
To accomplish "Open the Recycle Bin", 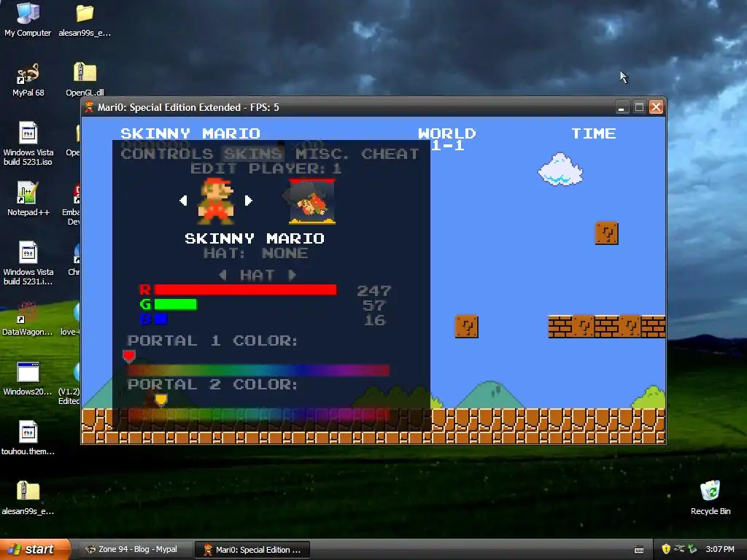I will click(x=711, y=497).
